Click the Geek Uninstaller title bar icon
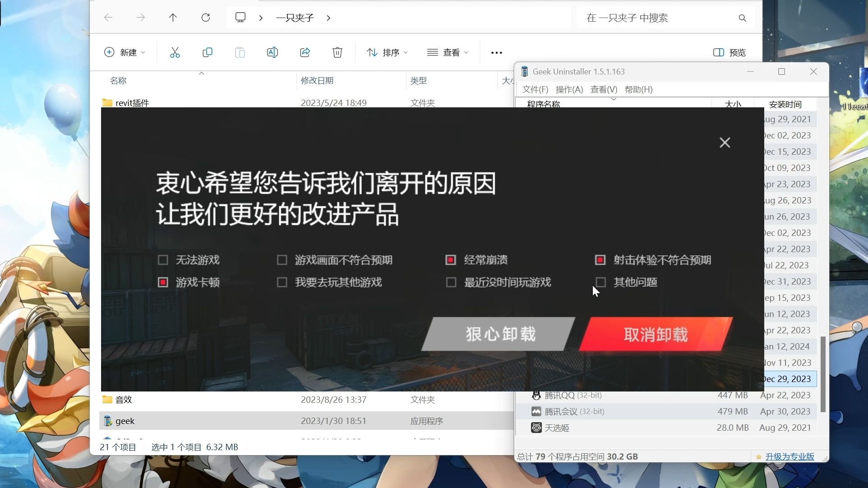Screen dimensions: 868x488 click(524, 71)
